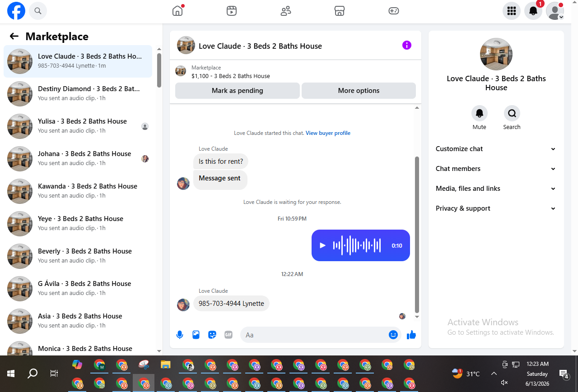Mute this conversation with the bell

[480, 113]
